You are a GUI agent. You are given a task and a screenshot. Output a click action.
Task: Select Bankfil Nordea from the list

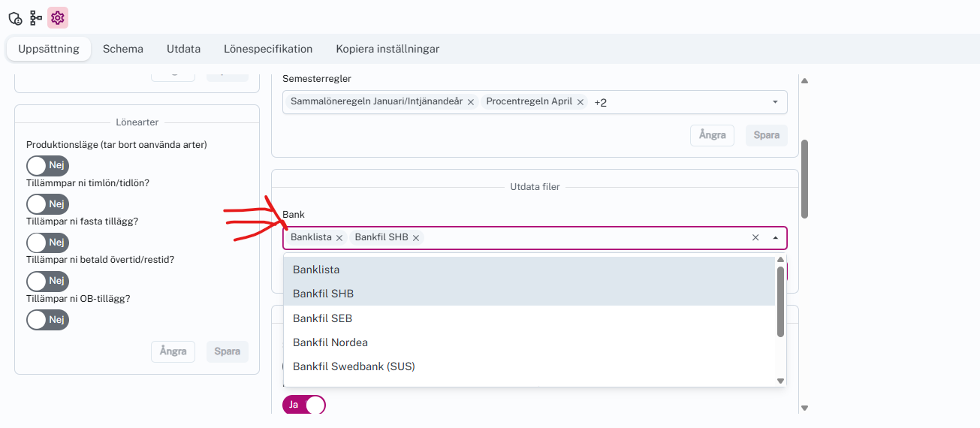pyautogui.click(x=330, y=342)
